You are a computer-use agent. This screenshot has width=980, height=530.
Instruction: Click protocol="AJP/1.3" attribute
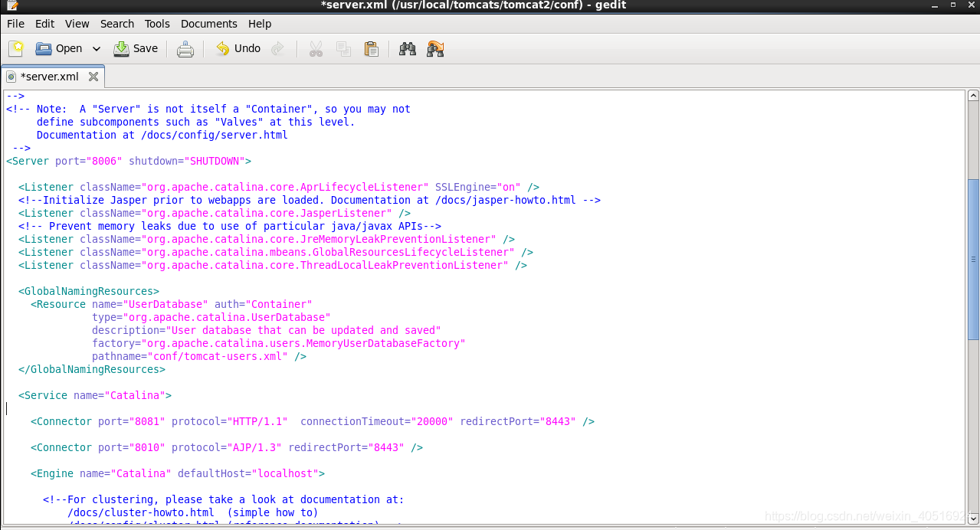[x=227, y=447]
